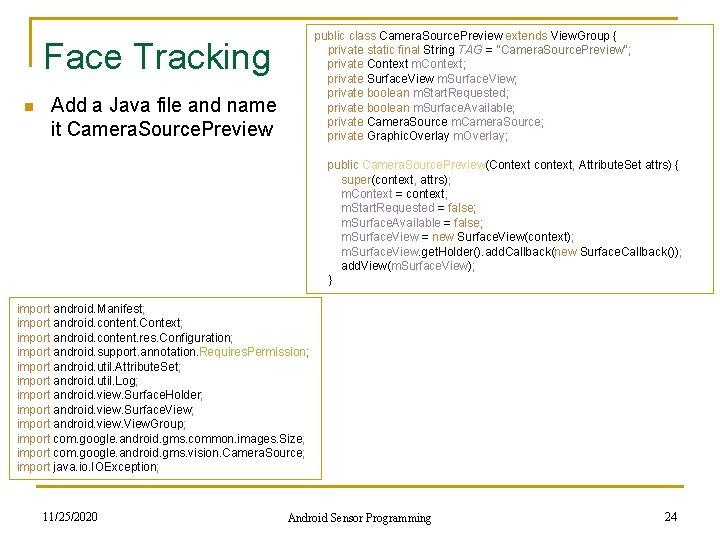720x540 pixels.
Task: Click 'import android.Manifest;' line
Action: [81, 309]
